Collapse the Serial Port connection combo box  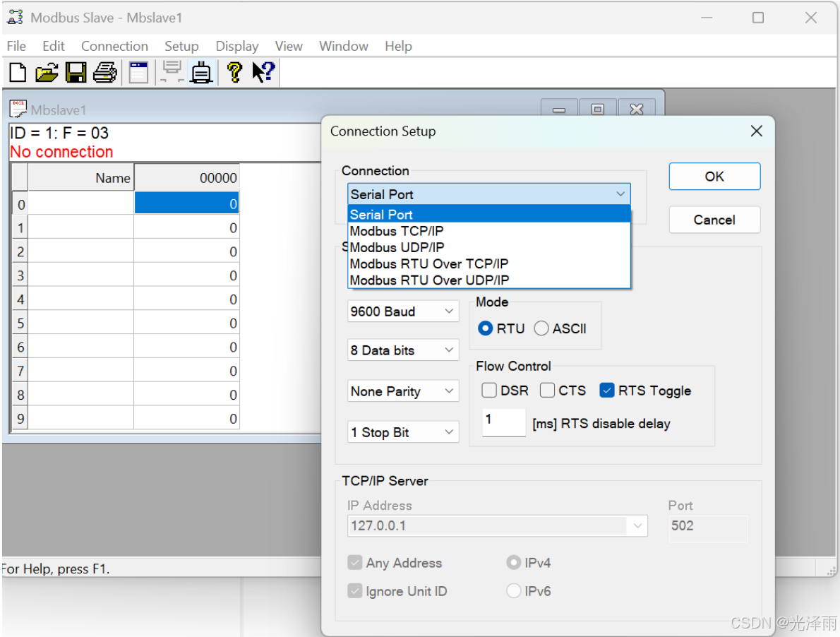620,194
